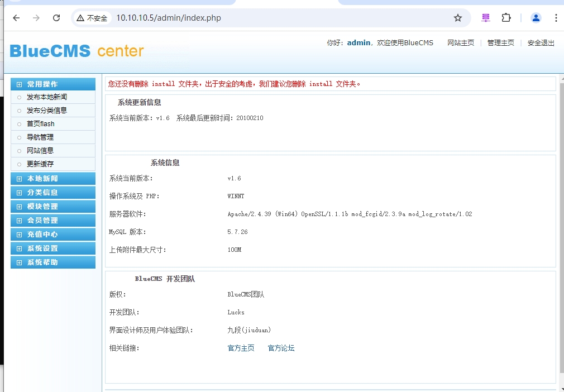The height and width of the screenshot is (392, 564).
Task: Open the Chrome profile avatar
Action: coord(536,18)
